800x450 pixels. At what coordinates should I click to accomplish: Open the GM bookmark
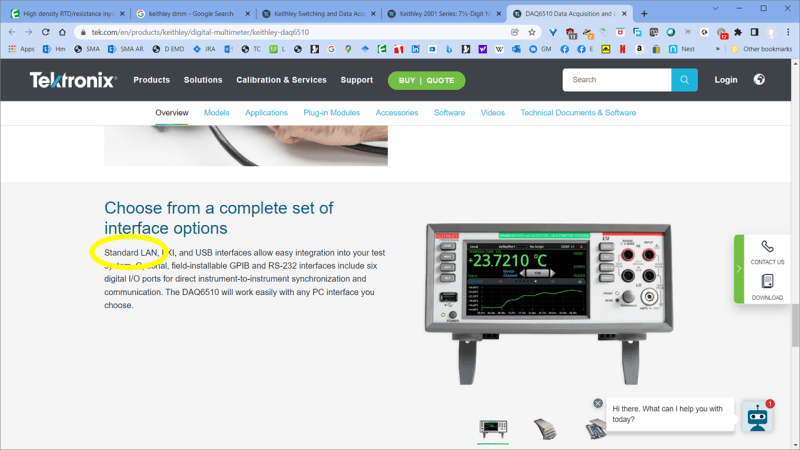540,49
